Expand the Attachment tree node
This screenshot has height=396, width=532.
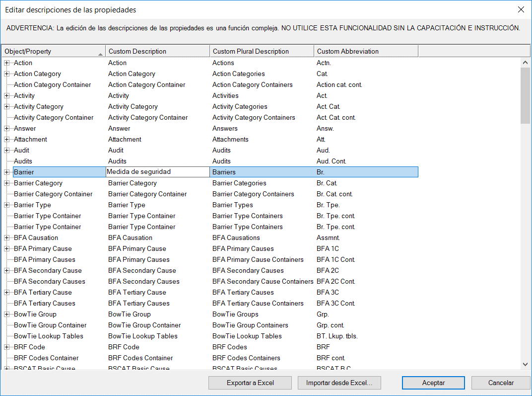tap(6, 140)
